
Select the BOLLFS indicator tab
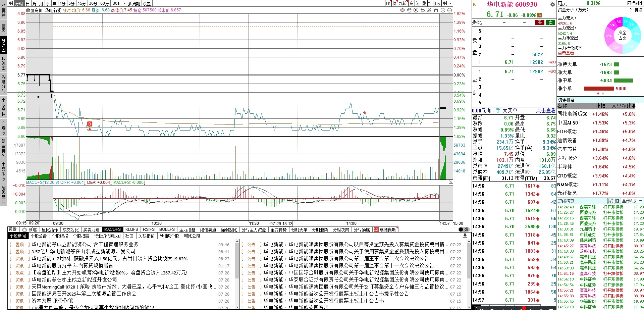point(167,229)
